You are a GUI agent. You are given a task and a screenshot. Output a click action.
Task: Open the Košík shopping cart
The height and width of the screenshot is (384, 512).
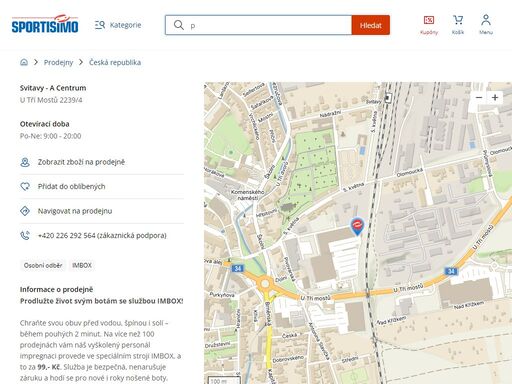tap(458, 25)
